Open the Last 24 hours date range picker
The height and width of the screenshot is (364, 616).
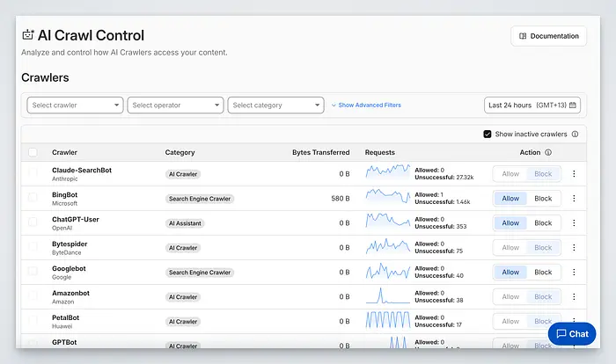(532, 106)
